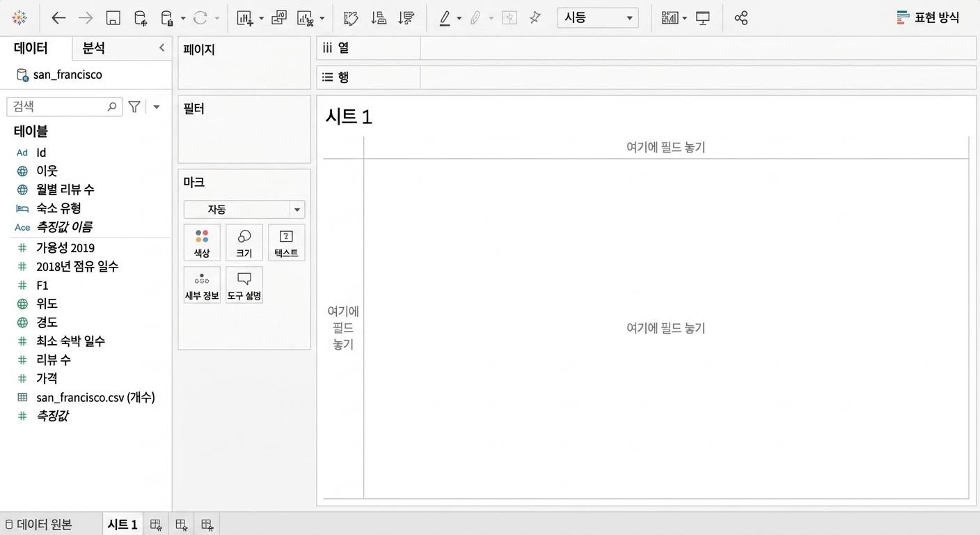980x535 pixels.
Task: Open dropdown arrow beside new worksheet icon
Action: pos(261,19)
